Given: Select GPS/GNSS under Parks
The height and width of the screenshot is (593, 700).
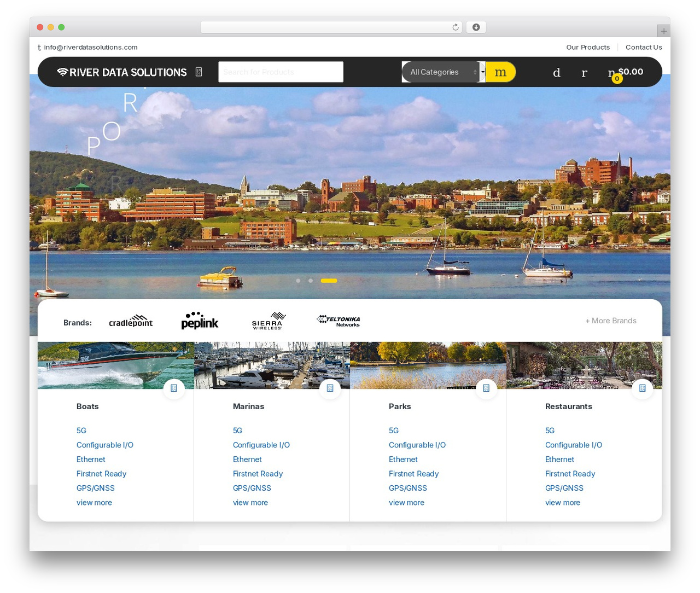Looking at the screenshot, I should [x=408, y=488].
